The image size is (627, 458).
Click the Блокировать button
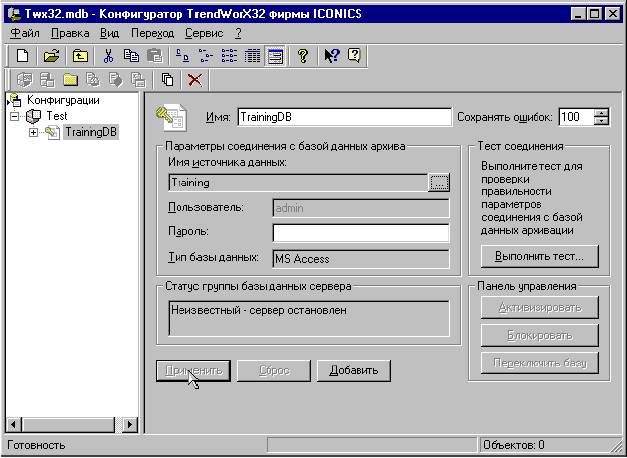tap(539, 335)
